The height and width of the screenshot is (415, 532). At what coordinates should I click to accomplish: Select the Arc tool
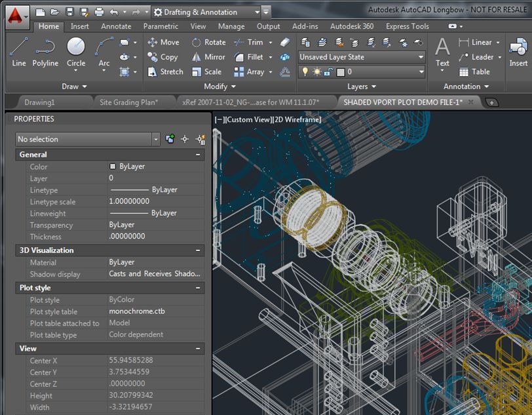tap(104, 52)
